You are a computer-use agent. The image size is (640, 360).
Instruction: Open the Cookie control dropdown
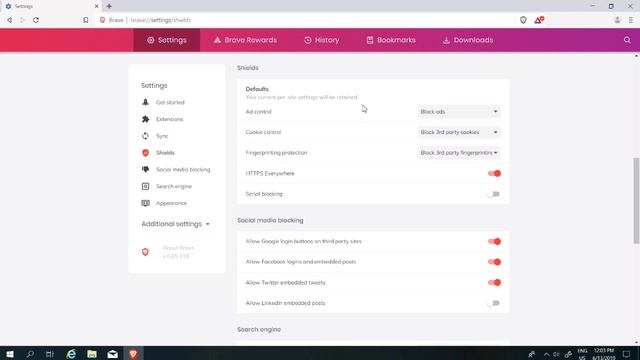(459, 132)
